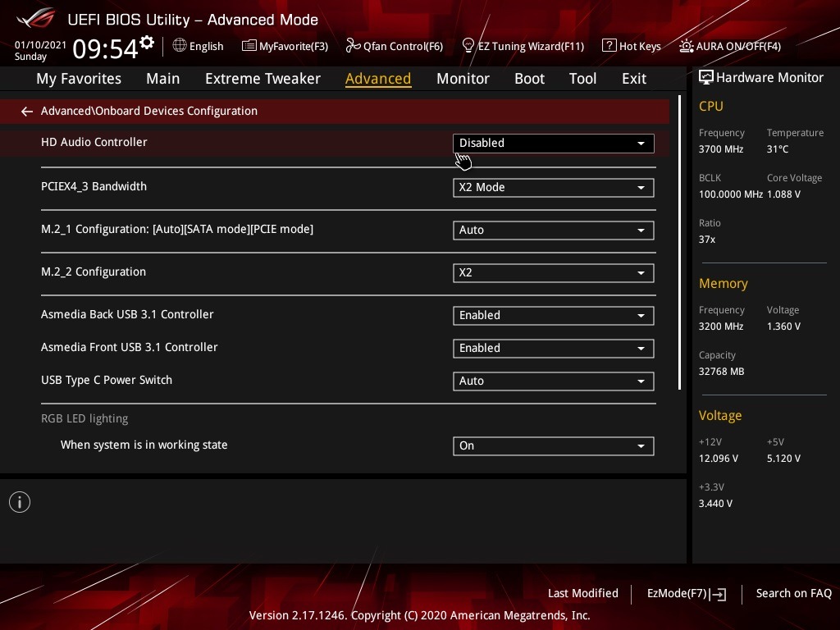Open the clock settings gear icon

pyautogui.click(x=147, y=42)
